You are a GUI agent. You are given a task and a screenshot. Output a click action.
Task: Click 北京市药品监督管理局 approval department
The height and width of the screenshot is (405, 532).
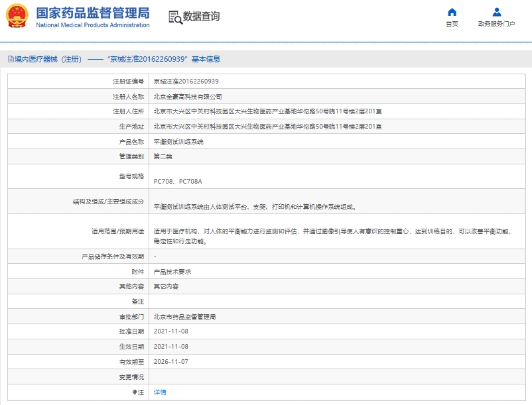(184, 317)
